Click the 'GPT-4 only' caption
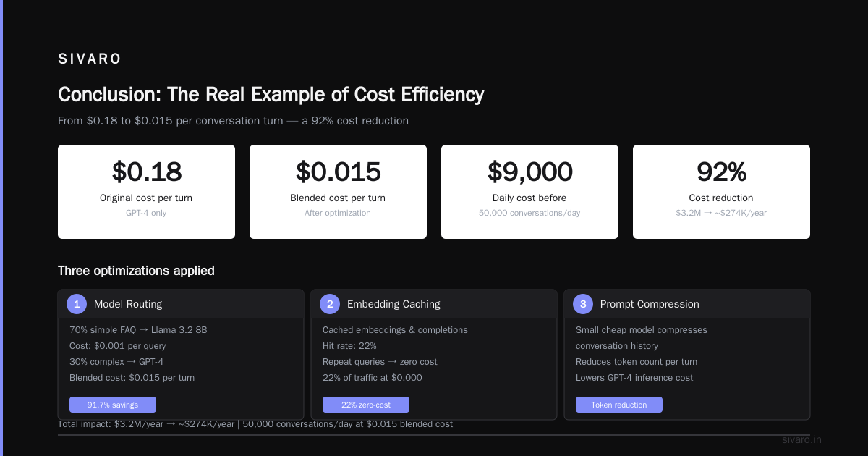The height and width of the screenshot is (456, 868). tap(146, 213)
